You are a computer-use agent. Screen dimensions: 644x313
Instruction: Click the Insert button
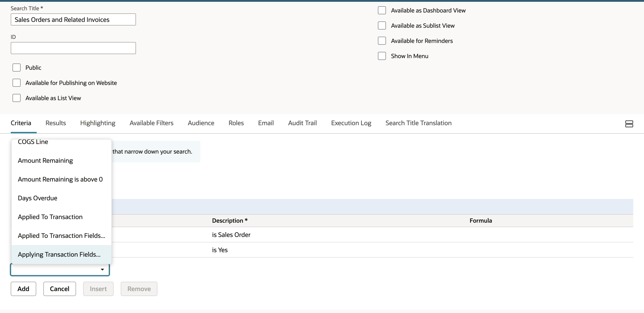tap(98, 289)
